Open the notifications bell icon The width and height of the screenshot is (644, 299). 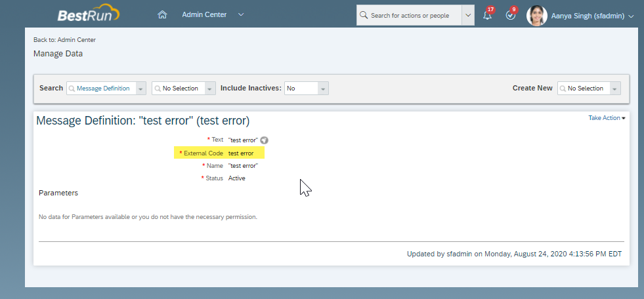click(x=488, y=16)
